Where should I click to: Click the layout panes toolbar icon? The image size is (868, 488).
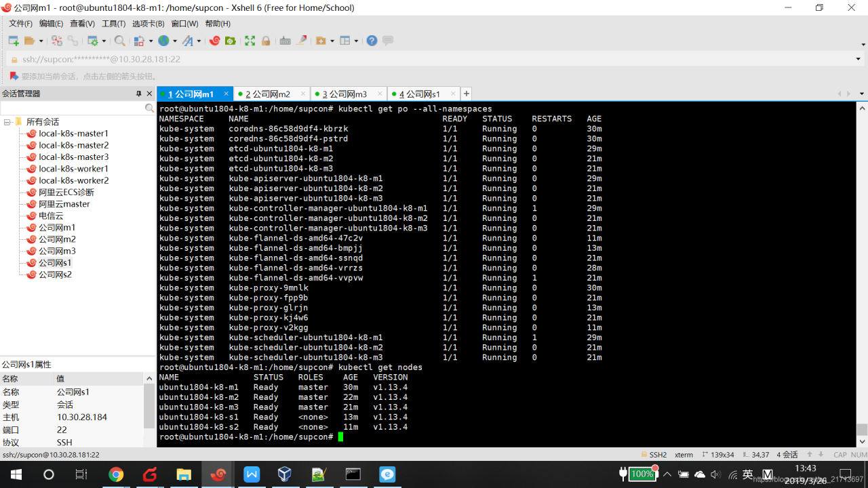pos(345,41)
